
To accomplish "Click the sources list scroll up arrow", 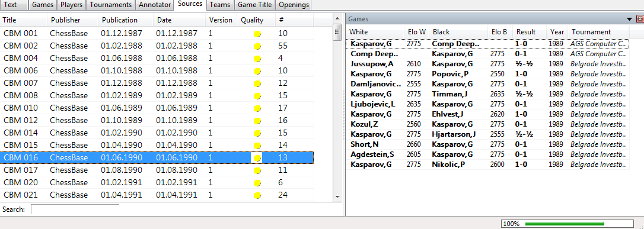I will [x=337, y=18].
